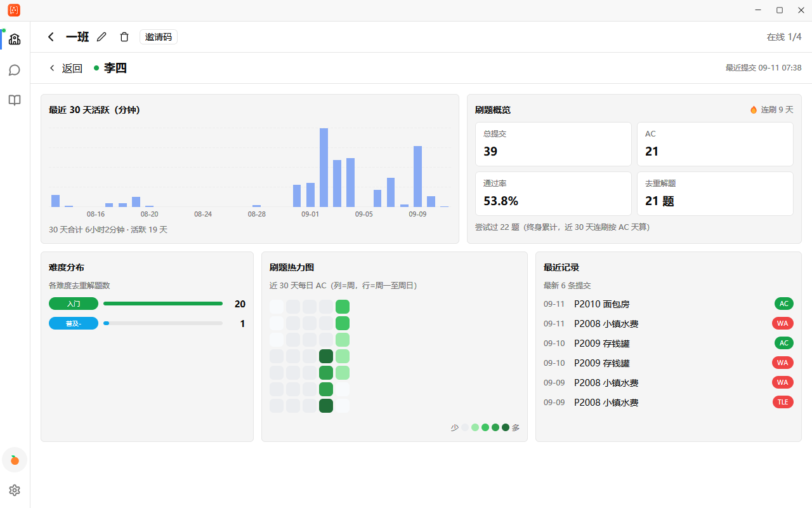The height and width of the screenshot is (508, 812).
Task: Click the tallest bar in activity chart
Action: pos(324,168)
